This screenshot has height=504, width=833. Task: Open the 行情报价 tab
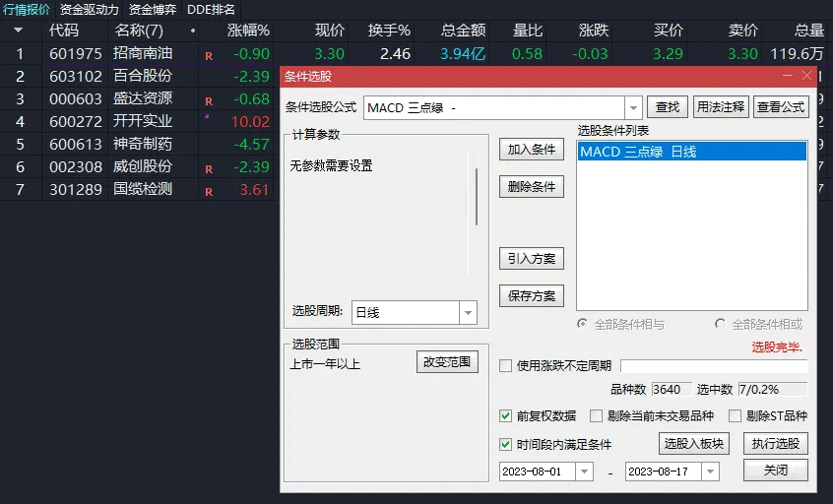26,9
